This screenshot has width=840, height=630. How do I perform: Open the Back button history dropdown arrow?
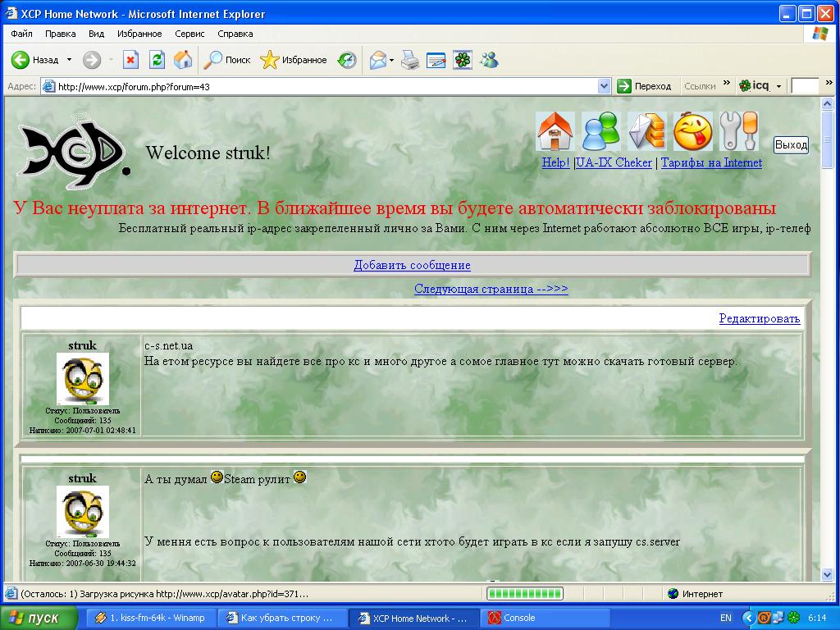[x=69, y=60]
